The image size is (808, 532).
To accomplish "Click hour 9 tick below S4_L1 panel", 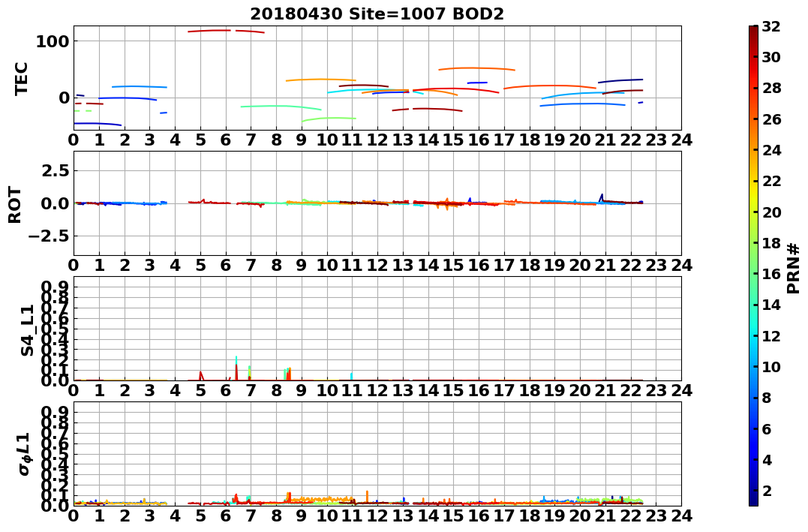I will point(302,390).
